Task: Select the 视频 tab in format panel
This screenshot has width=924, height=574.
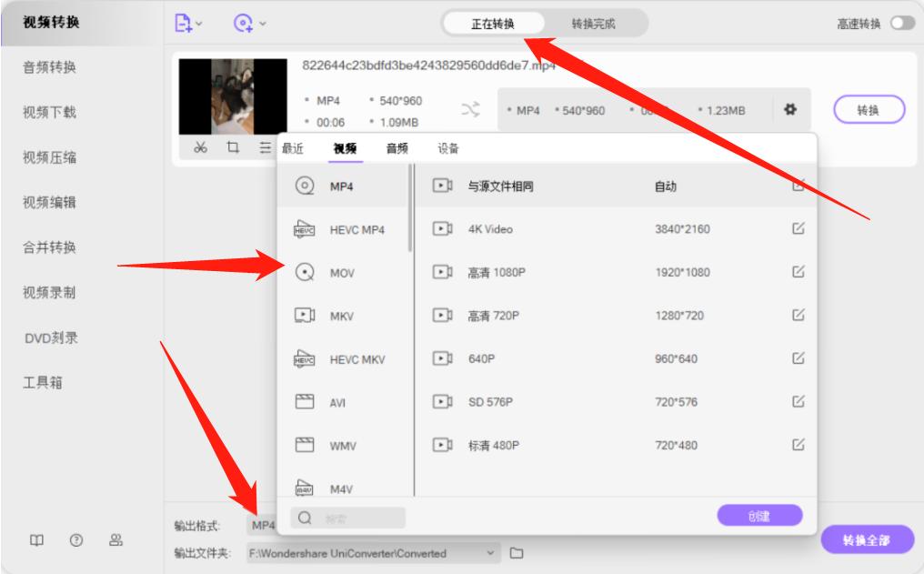Action: [x=345, y=148]
